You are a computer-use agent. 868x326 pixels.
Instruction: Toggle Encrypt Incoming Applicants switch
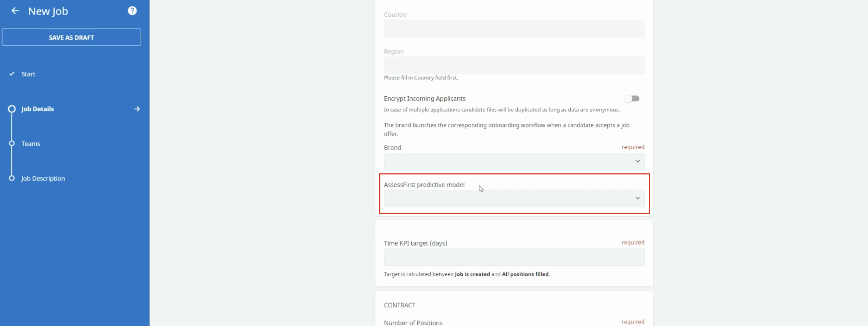[631, 98]
